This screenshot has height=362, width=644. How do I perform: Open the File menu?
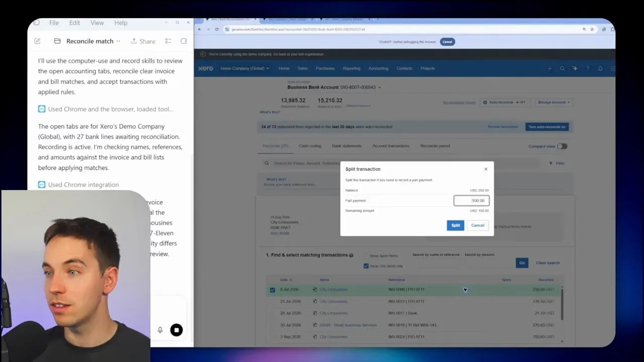pos(54,23)
